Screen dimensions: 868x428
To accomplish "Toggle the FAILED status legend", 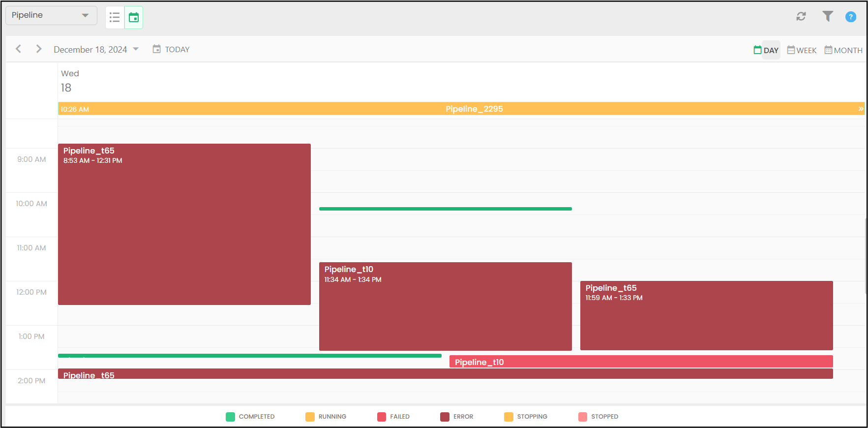I will (393, 417).
